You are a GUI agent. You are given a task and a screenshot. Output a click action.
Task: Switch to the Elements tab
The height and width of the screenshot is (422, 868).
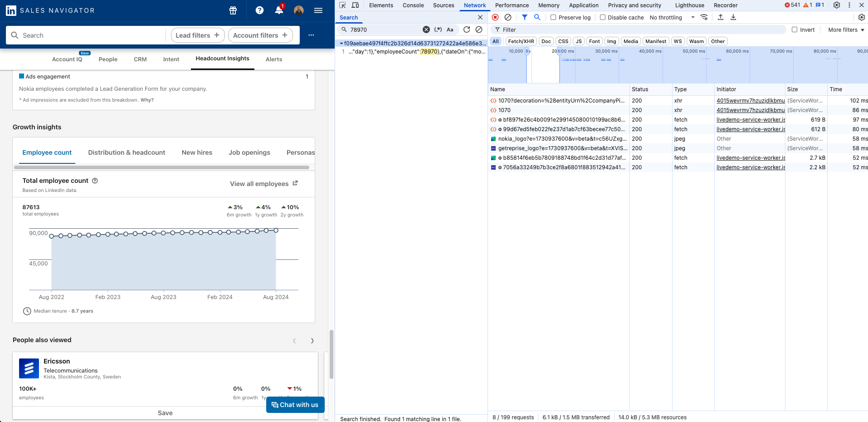click(381, 5)
